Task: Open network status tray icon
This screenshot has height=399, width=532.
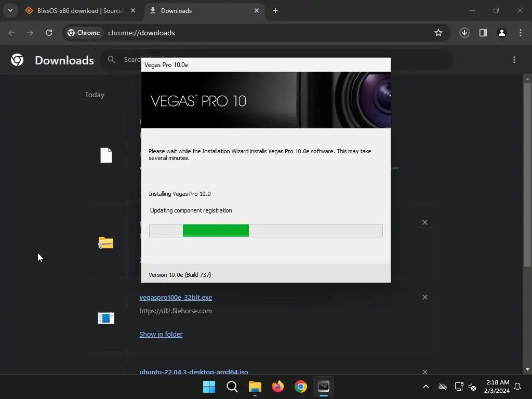Action: 459,387
